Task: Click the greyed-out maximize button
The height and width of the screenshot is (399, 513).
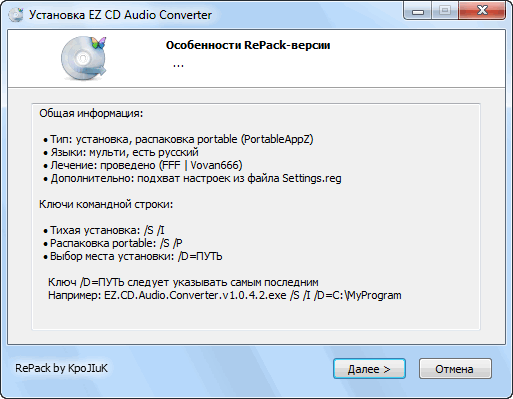Action: (x=445, y=11)
